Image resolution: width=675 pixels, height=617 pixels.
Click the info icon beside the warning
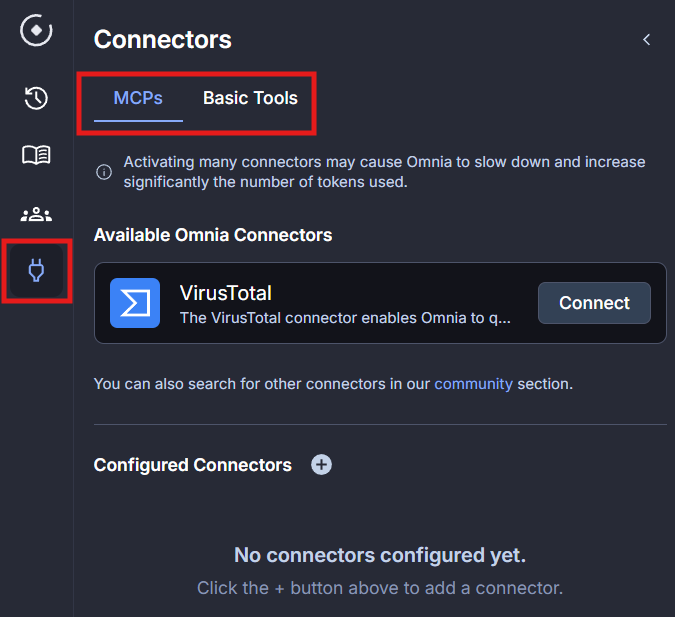click(x=103, y=172)
